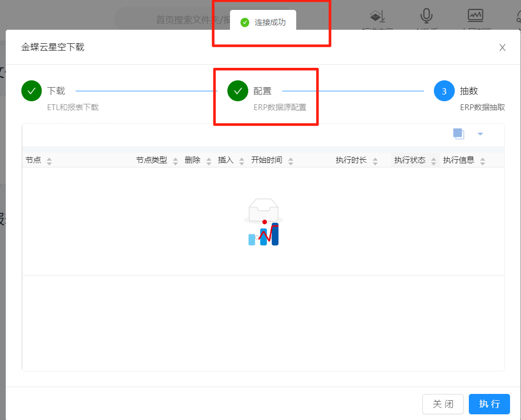Click the sort arrows beside 执行状态
The image size is (521, 420).
tap(433, 162)
